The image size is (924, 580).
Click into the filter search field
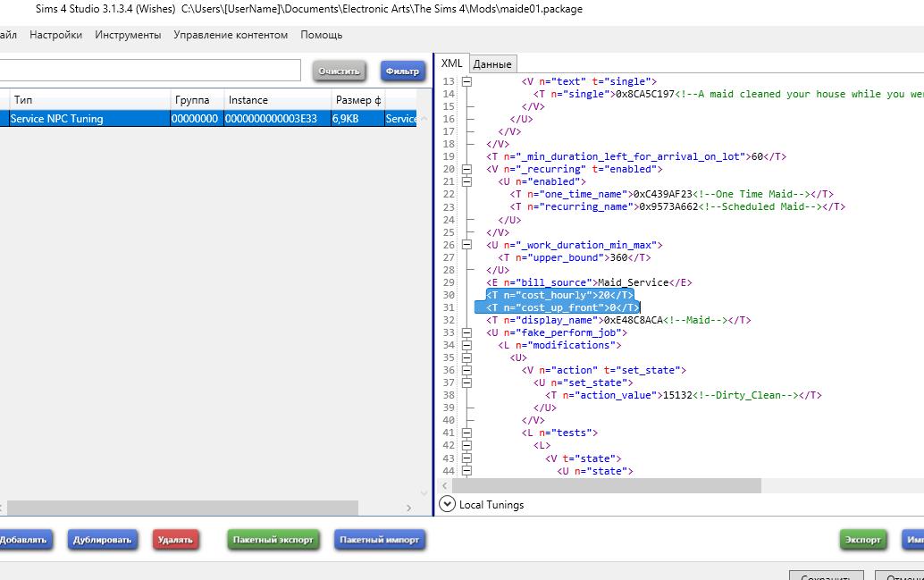[150, 71]
